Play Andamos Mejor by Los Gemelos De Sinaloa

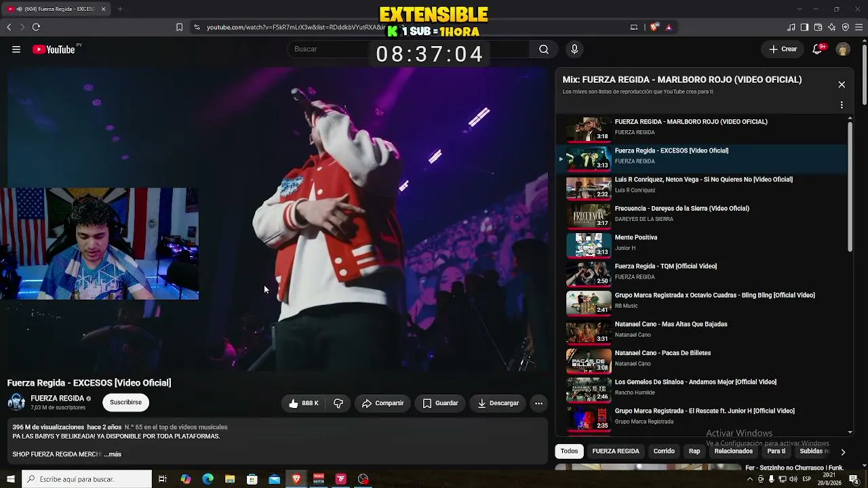point(702,389)
